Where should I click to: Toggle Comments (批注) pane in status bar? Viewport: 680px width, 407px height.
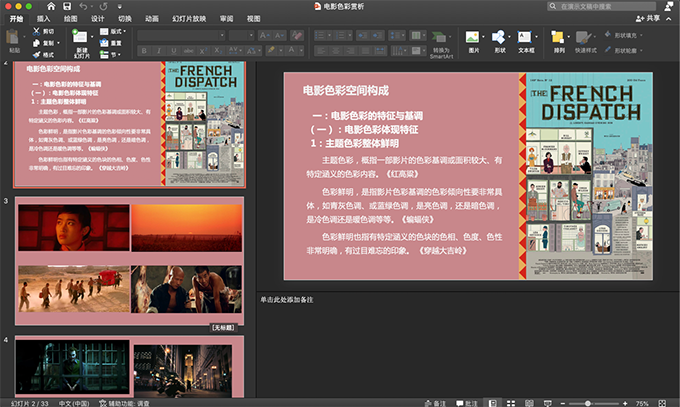click(x=465, y=403)
